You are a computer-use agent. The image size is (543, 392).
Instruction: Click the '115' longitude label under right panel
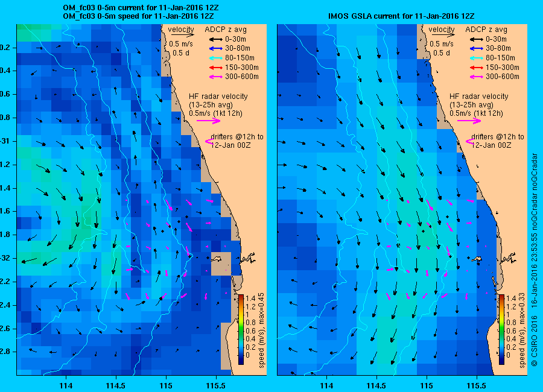[x=427, y=385]
